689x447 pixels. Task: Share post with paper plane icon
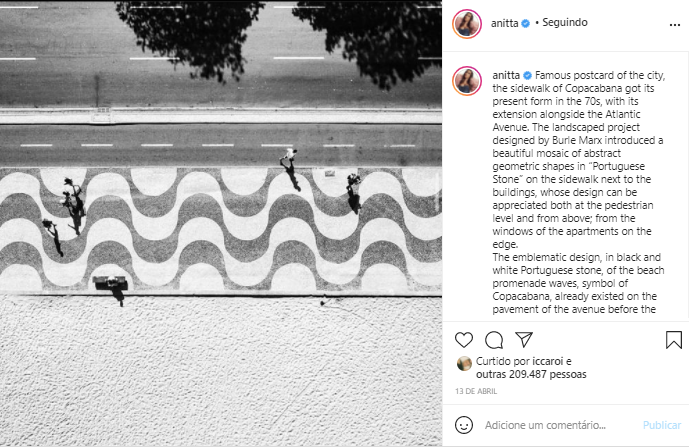point(524,339)
